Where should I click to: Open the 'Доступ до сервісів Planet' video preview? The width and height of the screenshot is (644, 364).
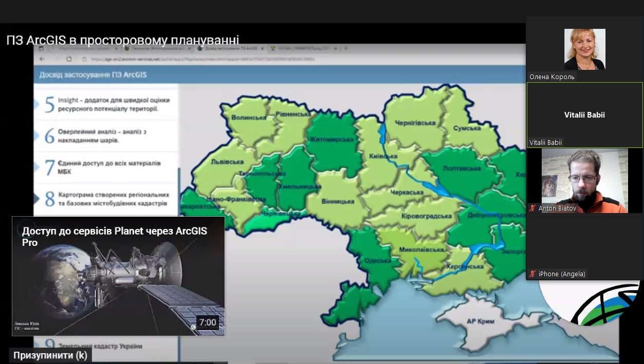(118, 276)
